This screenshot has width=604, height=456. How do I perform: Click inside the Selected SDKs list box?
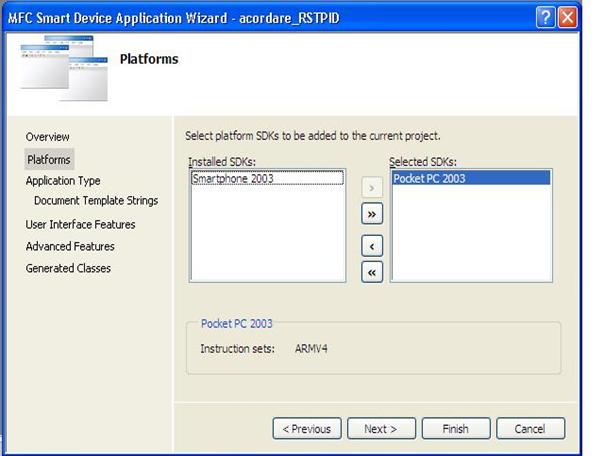[471, 225]
